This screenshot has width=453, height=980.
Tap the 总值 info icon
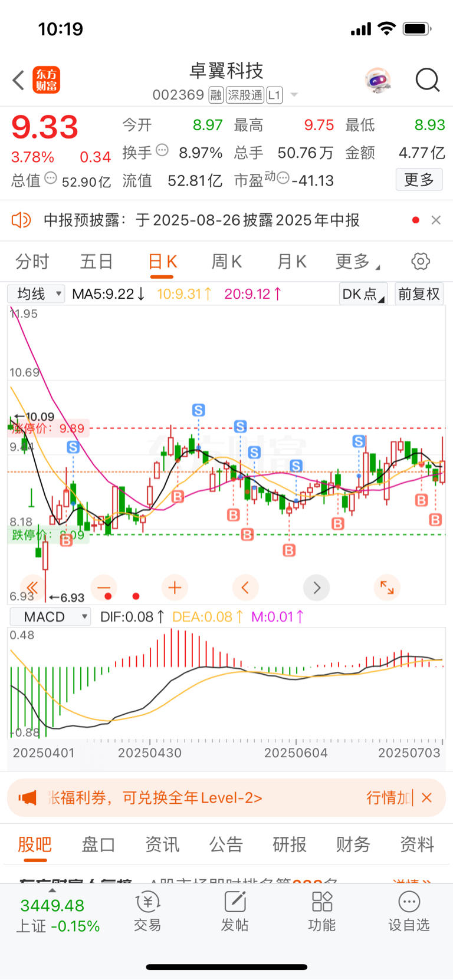(x=51, y=178)
